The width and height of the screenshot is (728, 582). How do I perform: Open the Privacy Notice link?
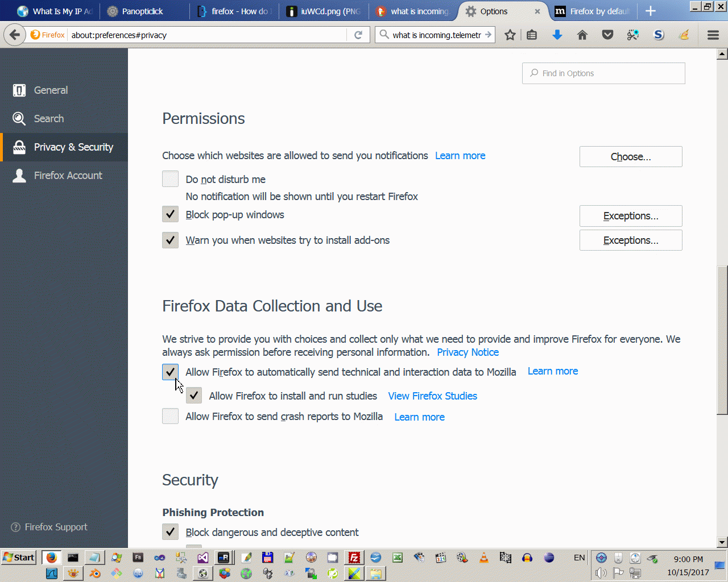point(468,352)
